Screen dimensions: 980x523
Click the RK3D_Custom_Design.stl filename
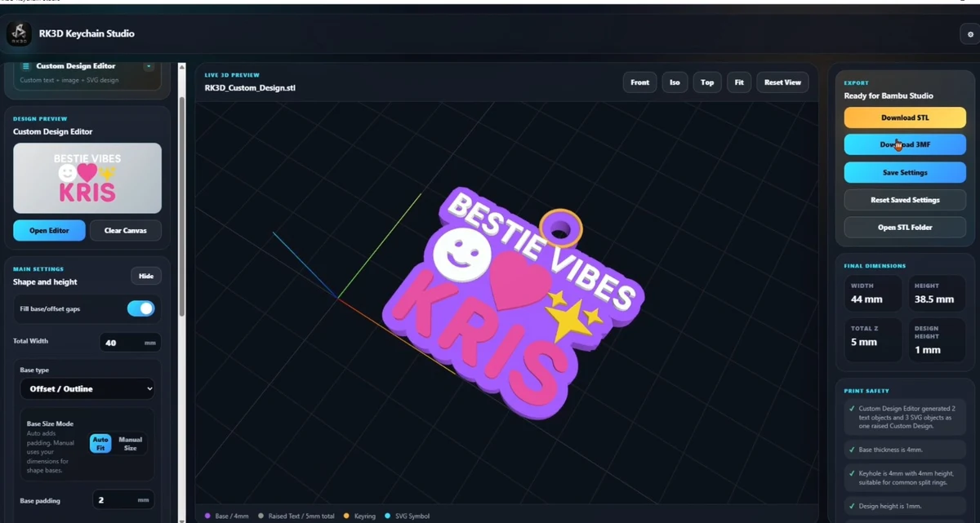pyautogui.click(x=250, y=87)
